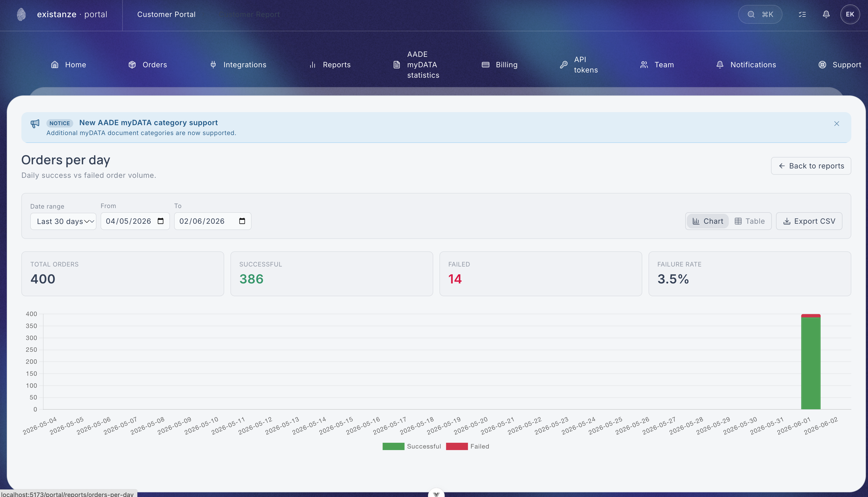This screenshot has height=497, width=868.
Task: Open the From date calendar picker icon
Action: click(161, 221)
